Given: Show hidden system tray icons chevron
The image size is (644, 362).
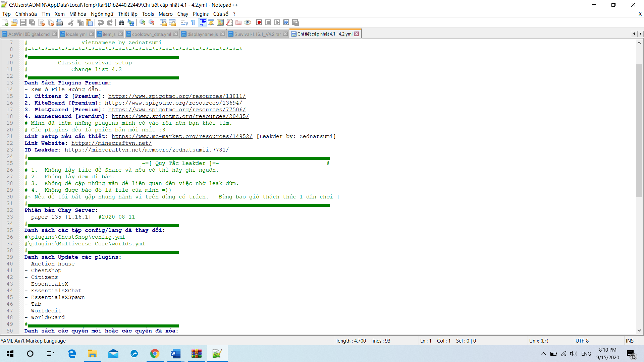Looking at the screenshot, I should pyautogui.click(x=543, y=354).
